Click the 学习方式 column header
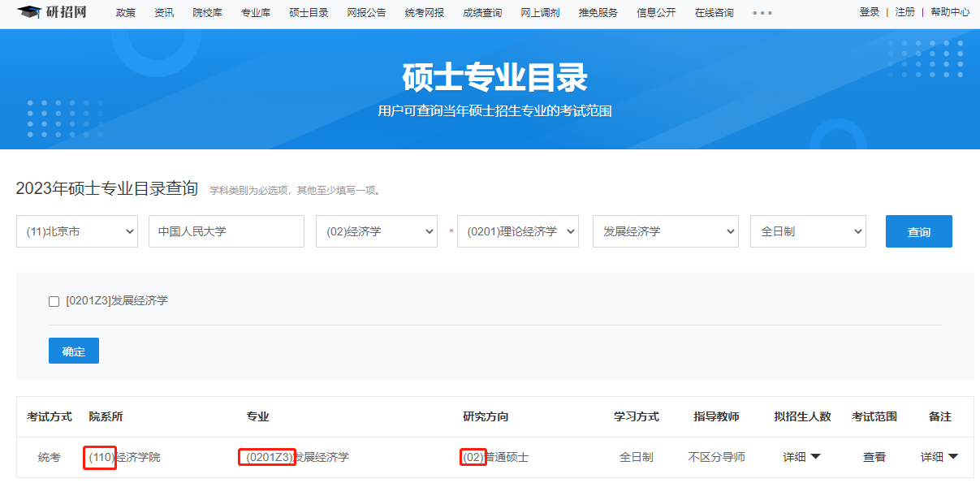The width and height of the screenshot is (980, 500). [x=637, y=416]
